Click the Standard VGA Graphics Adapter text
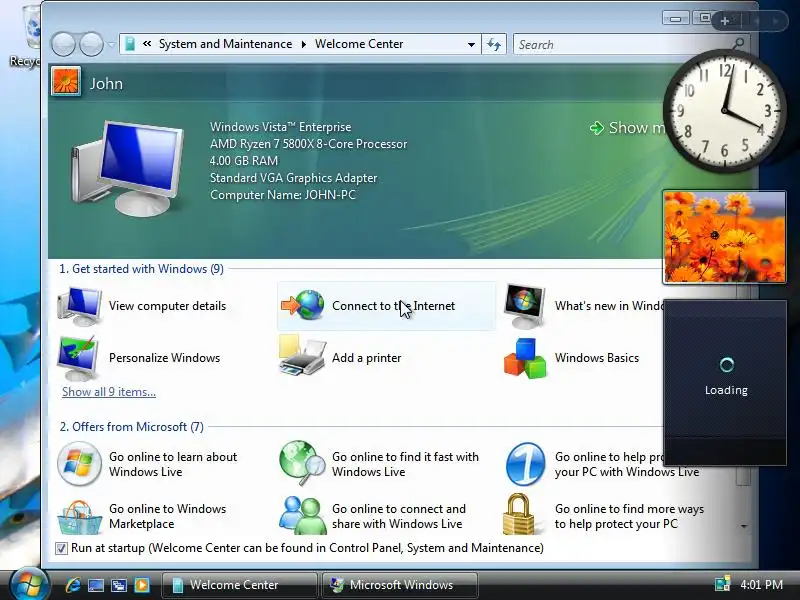Screen dimensions: 800x600 click(x=293, y=178)
